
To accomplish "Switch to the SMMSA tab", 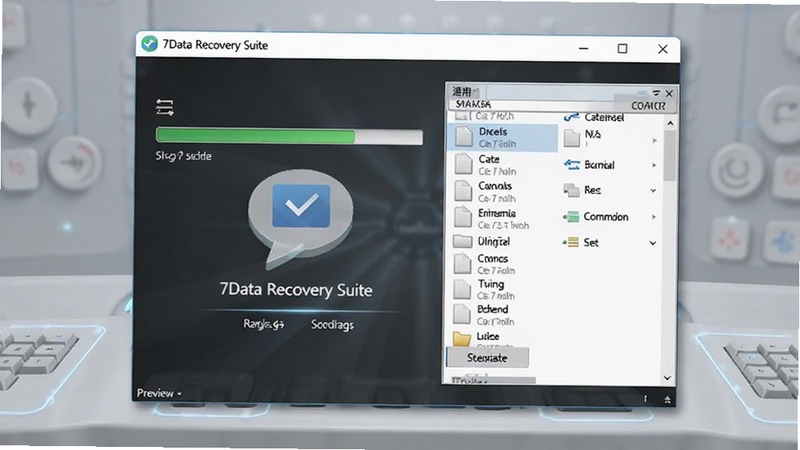I will (x=473, y=105).
